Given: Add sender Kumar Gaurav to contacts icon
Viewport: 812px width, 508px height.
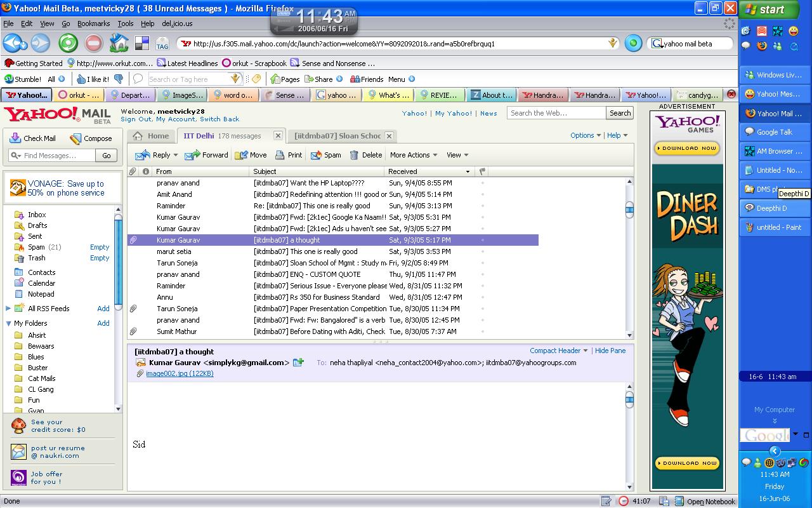Looking at the screenshot, I should (x=298, y=363).
